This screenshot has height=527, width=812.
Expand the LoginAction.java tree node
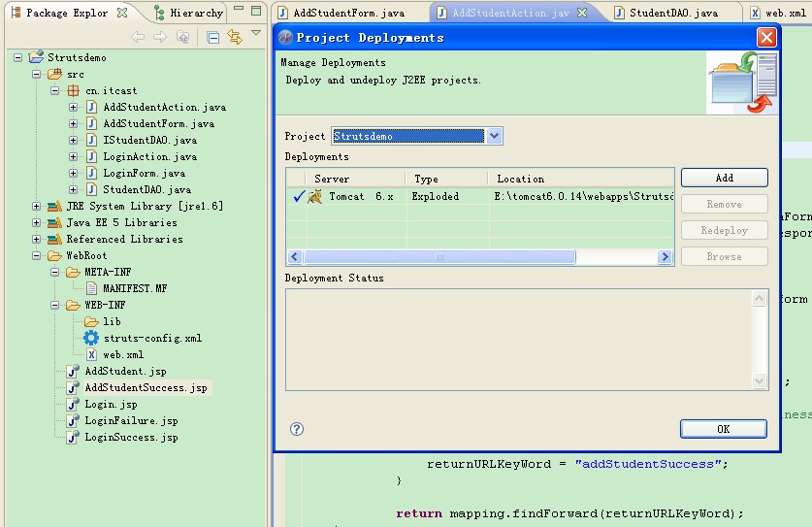(73, 156)
